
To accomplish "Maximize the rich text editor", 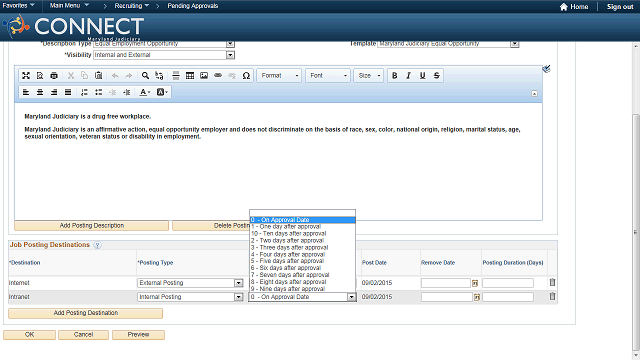I will [26, 76].
